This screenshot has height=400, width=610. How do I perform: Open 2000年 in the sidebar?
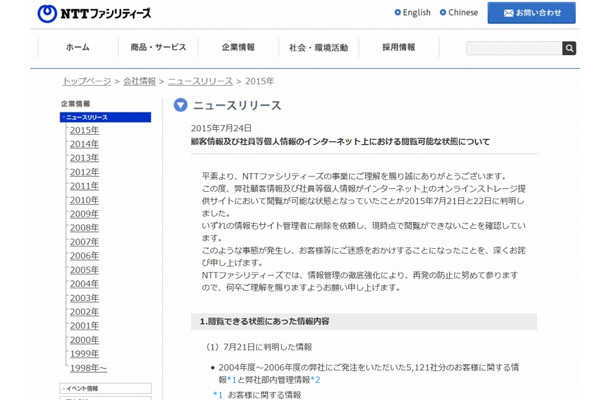(x=84, y=340)
